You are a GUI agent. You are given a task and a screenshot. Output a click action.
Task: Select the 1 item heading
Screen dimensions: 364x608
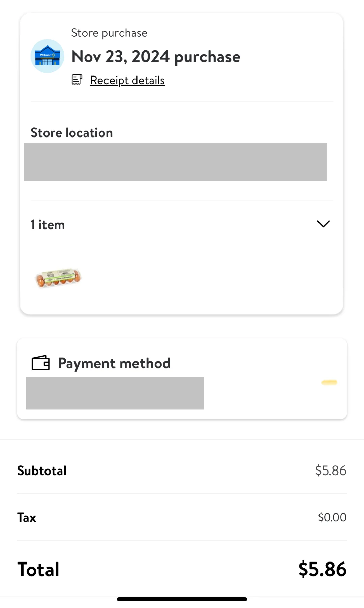coord(48,225)
